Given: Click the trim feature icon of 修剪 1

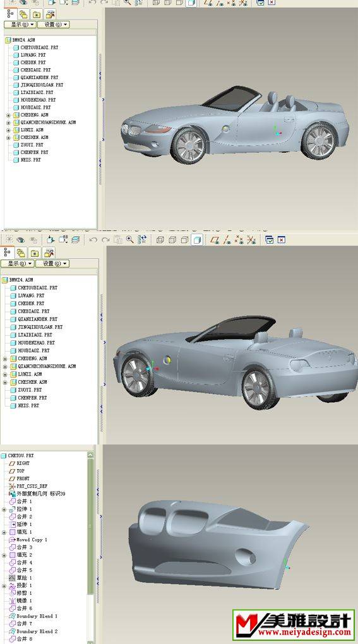Looking at the screenshot, I should pos(12,593).
